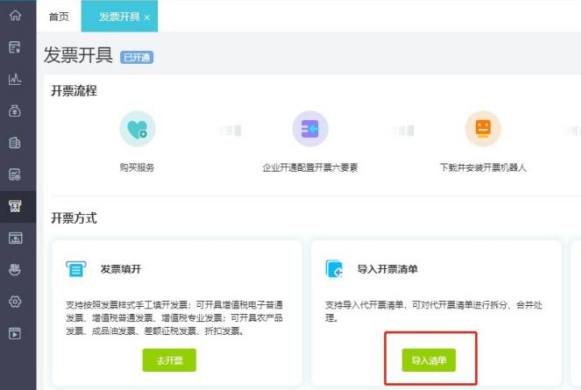The image size is (581, 390).
Task: Click the green 去开票 button
Action: tap(169, 360)
